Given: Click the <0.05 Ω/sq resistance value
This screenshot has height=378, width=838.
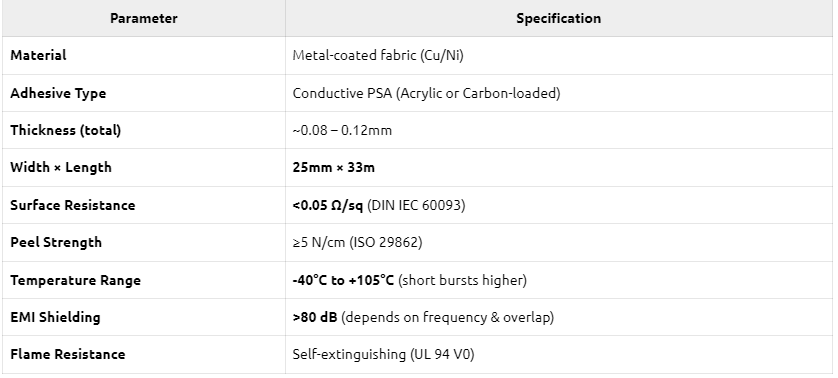Looking at the screenshot, I should 328,205.
